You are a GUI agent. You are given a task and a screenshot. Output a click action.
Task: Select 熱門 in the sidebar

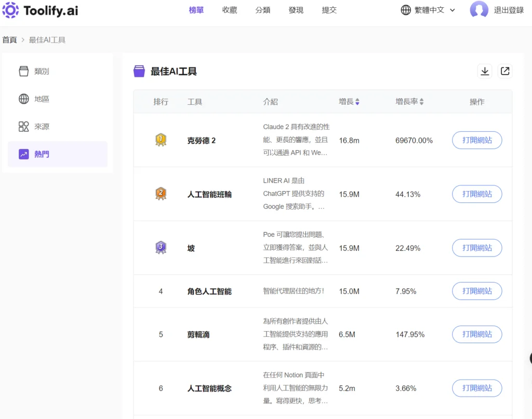tap(58, 154)
